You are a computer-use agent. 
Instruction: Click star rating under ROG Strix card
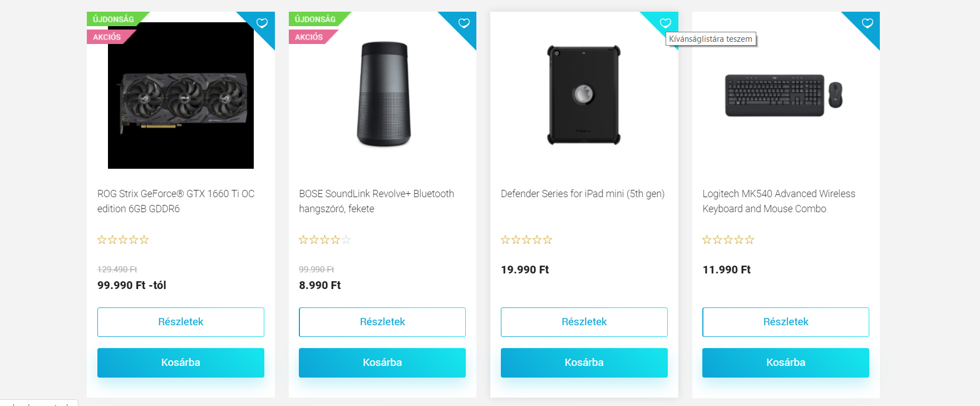pyautogui.click(x=123, y=239)
